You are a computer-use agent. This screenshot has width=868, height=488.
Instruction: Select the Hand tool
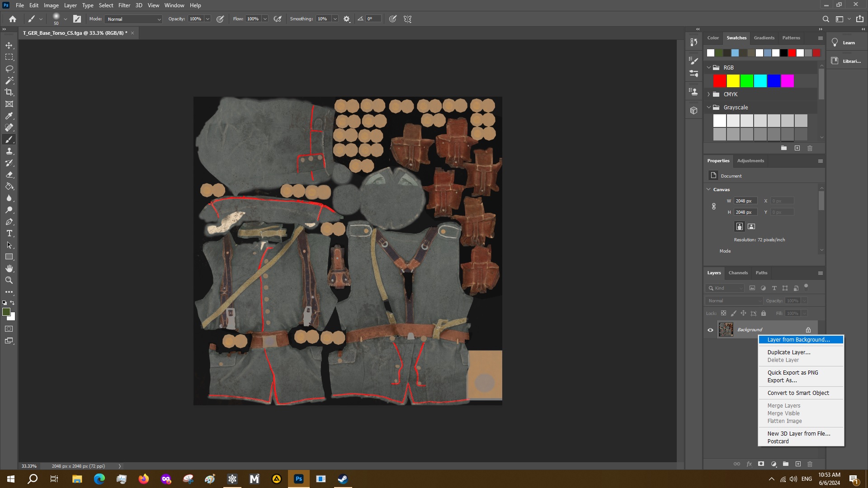point(9,268)
